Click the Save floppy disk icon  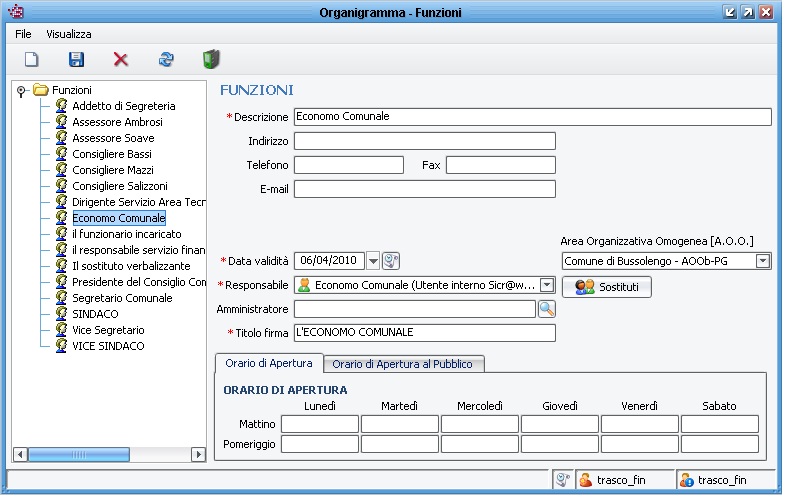click(x=76, y=60)
